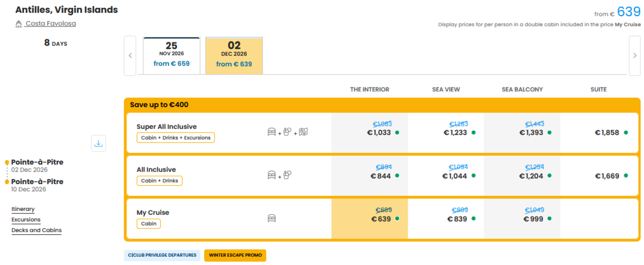This screenshot has height=265, width=644.
Task: Click SEA BALCONY column header
Action: (x=522, y=89)
